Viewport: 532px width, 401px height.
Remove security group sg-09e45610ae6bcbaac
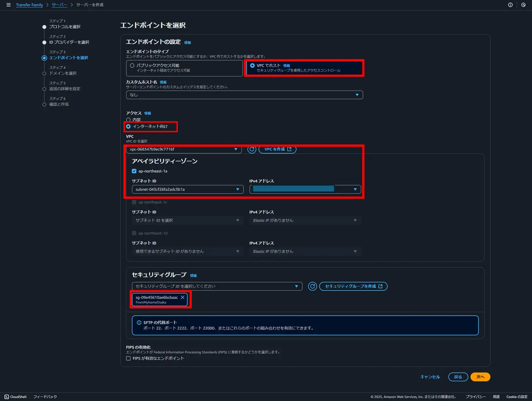click(x=183, y=297)
